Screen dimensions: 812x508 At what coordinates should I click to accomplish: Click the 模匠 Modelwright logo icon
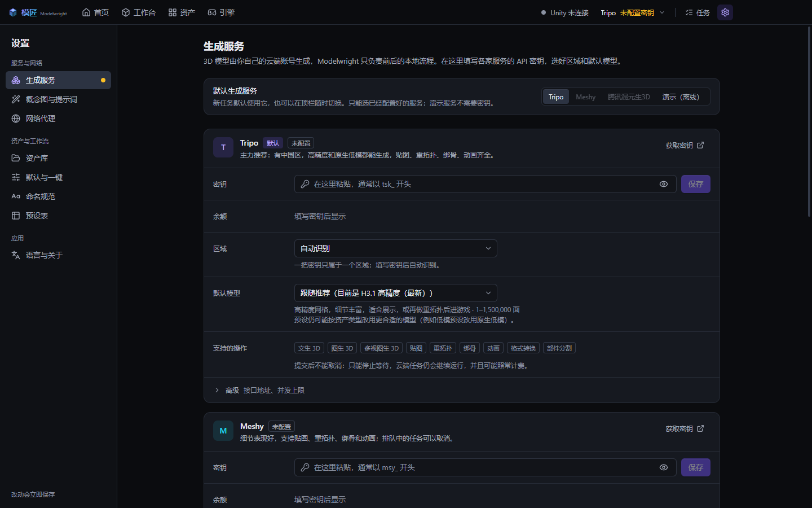(13, 12)
